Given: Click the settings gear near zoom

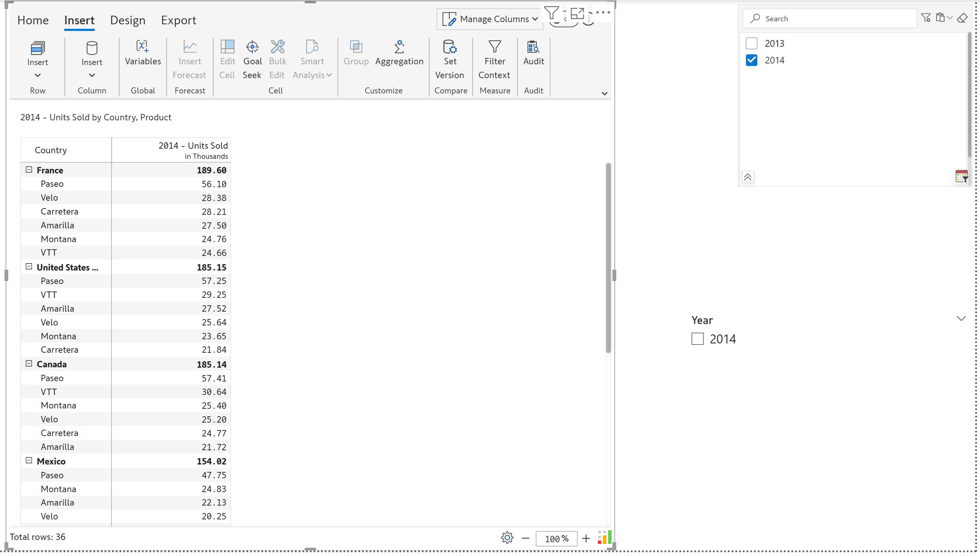Looking at the screenshot, I should [507, 538].
